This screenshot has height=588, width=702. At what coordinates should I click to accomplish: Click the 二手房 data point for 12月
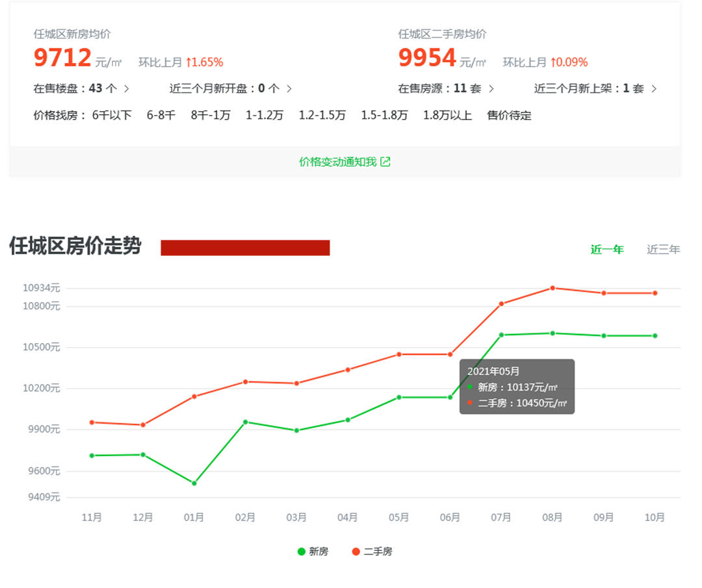click(143, 425)
